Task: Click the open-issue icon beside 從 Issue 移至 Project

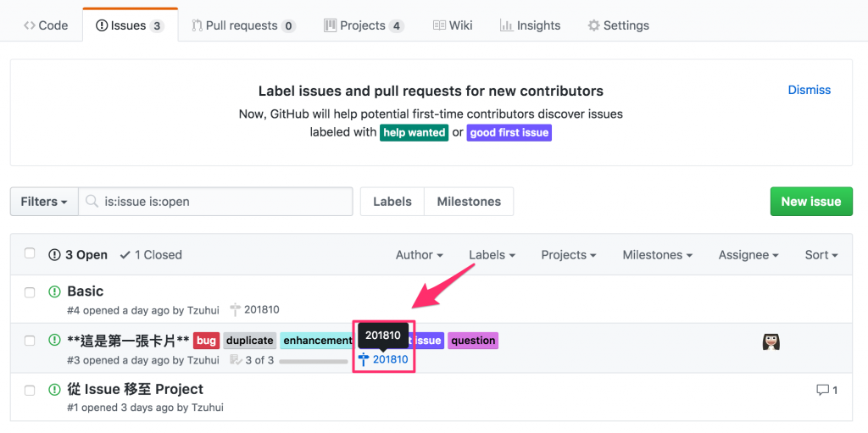Action: pyautogui.click(x=55, y=390)
